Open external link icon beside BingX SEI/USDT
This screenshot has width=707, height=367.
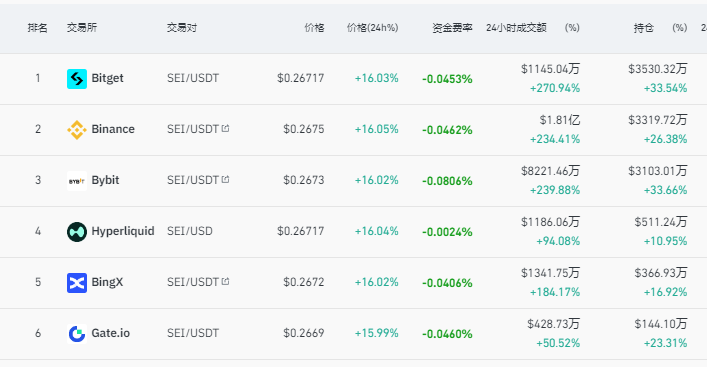225,281
